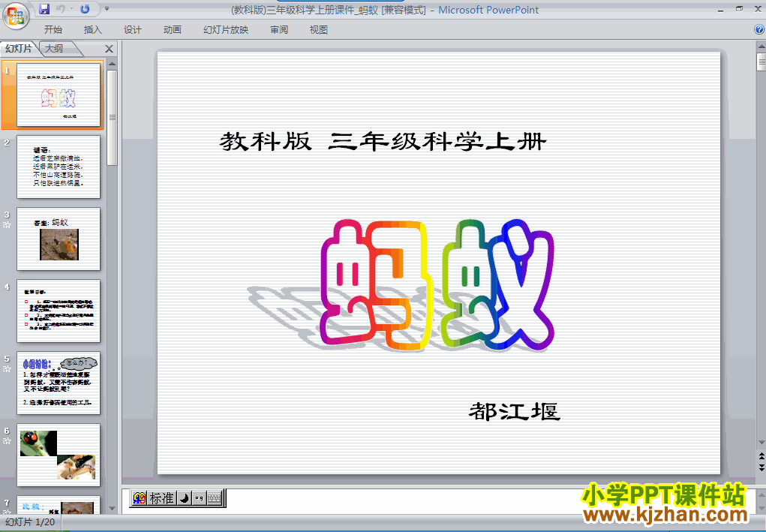
Task: Select slide 1 thumbnail with 蚂蚁 title
Action: click(x=59, y=95)
